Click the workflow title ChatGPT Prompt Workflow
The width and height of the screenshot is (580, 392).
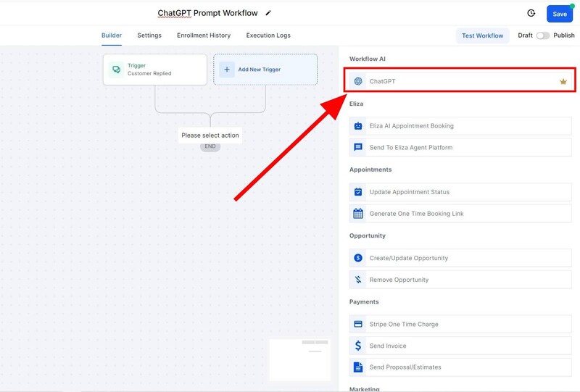(207, 13)
